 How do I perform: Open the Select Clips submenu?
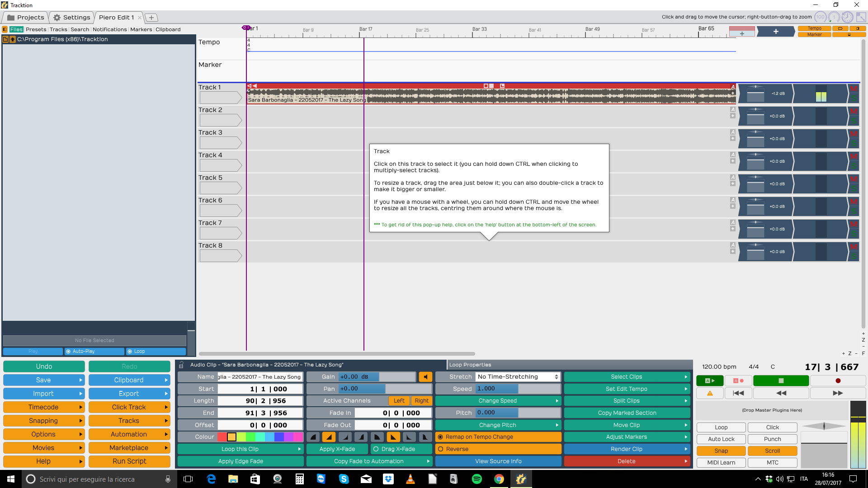tap(627, 377)
